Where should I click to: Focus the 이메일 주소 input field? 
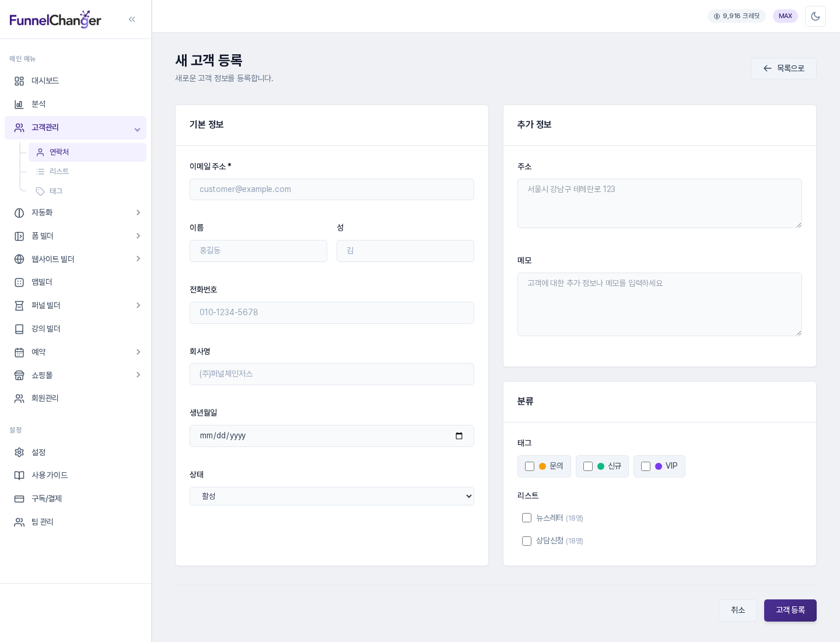332,189
